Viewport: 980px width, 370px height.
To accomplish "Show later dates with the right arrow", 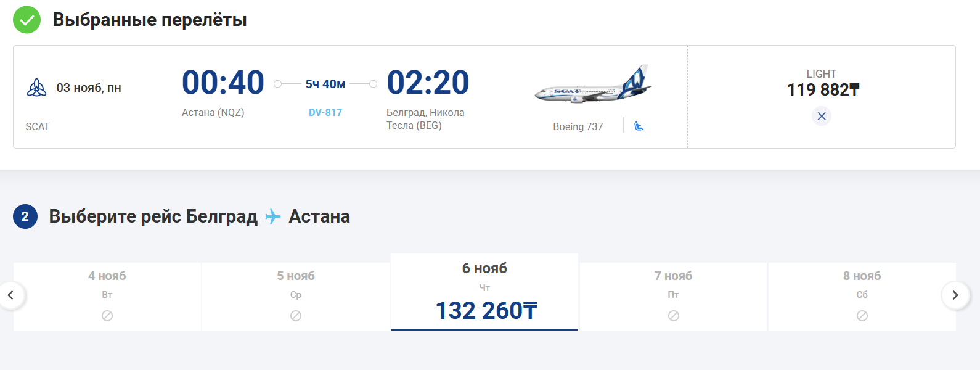I will pyautogui.click(x=955, y=295).
